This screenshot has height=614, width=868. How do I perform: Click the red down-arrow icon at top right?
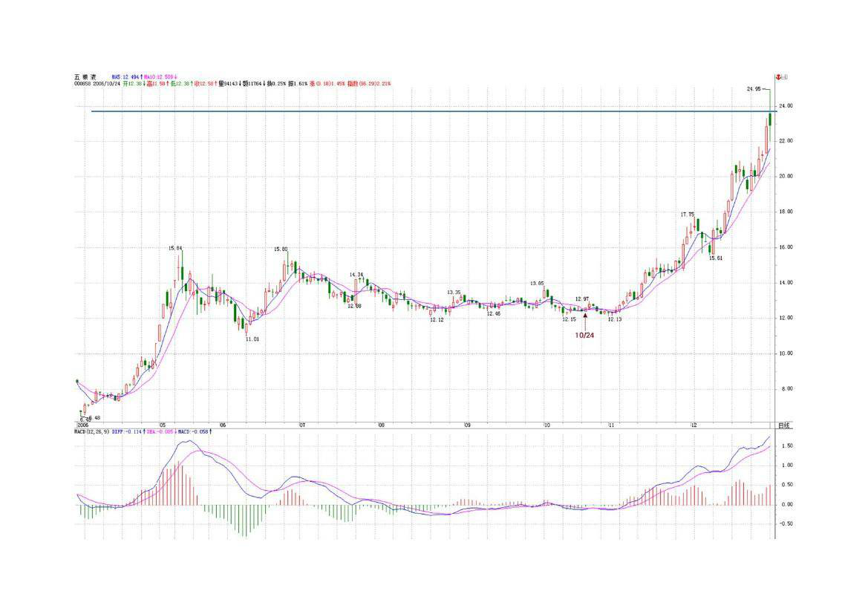[x=777, y=76]
